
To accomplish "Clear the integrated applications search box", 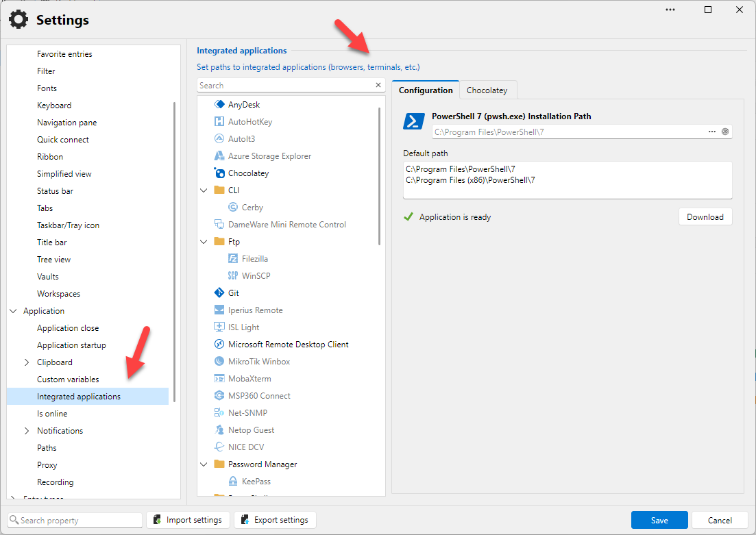I will pyautogui.click(x=378, y=86).
